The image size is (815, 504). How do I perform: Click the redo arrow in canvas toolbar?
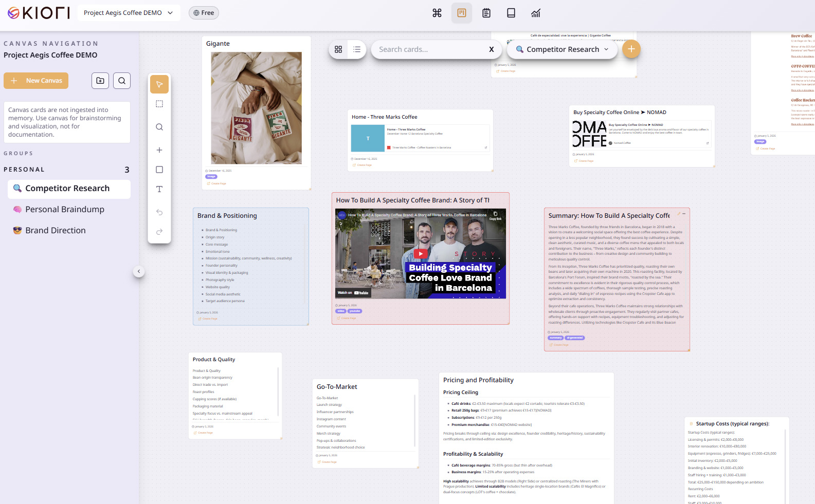(159, 232)
